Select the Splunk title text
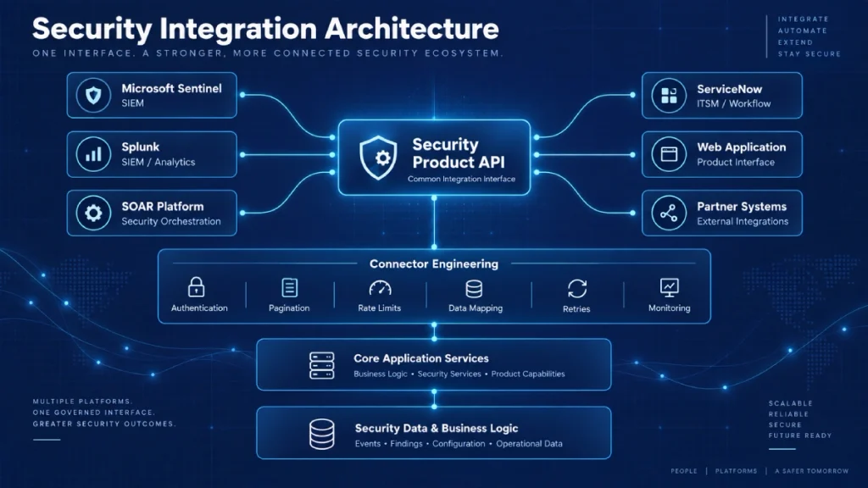Image resolution: width=868 pixels, height=488 pixels. [x=141, y=147]
